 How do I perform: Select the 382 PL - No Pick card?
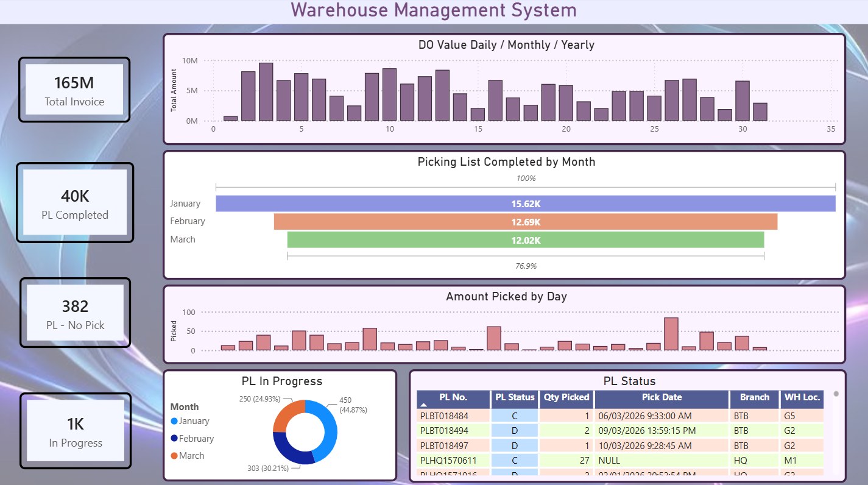pyautogui.click(x=75, y=313)
